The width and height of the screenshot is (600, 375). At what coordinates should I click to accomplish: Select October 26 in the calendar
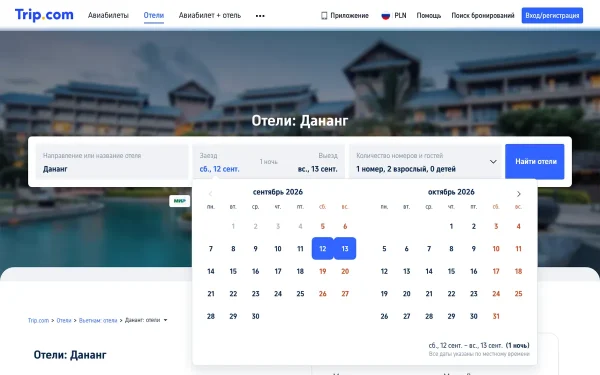tap(384, 316)
